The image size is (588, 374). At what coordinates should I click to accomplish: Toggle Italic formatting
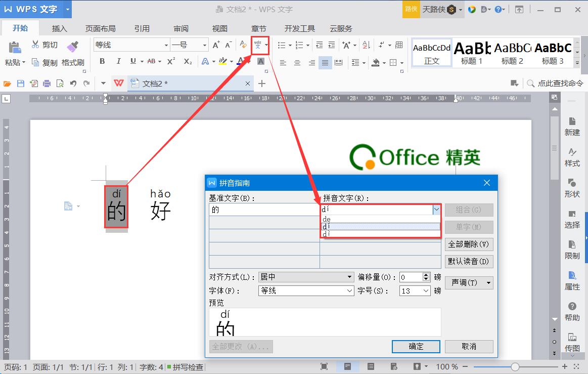pyautogui.click(x=118, y=61)
